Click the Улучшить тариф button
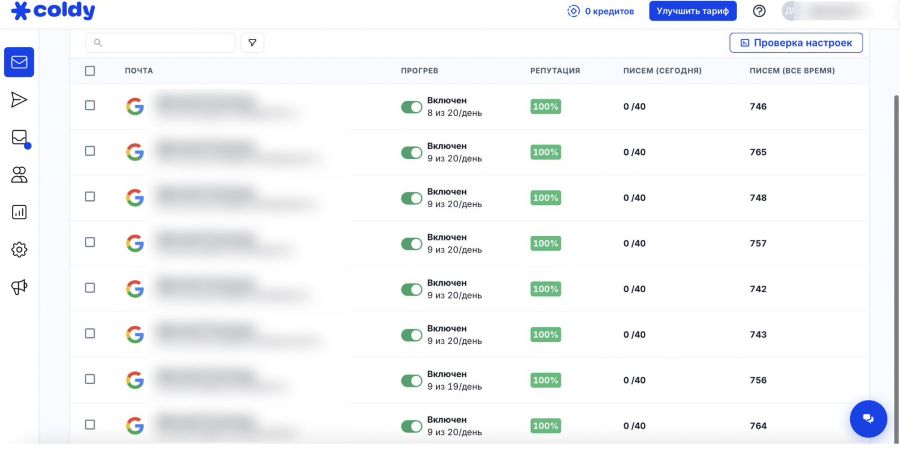Screen dimensions: 900x450 [693, 11]
